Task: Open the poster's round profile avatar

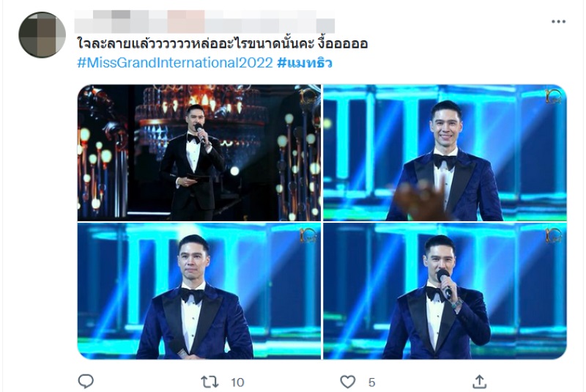Action: [42, 34]
